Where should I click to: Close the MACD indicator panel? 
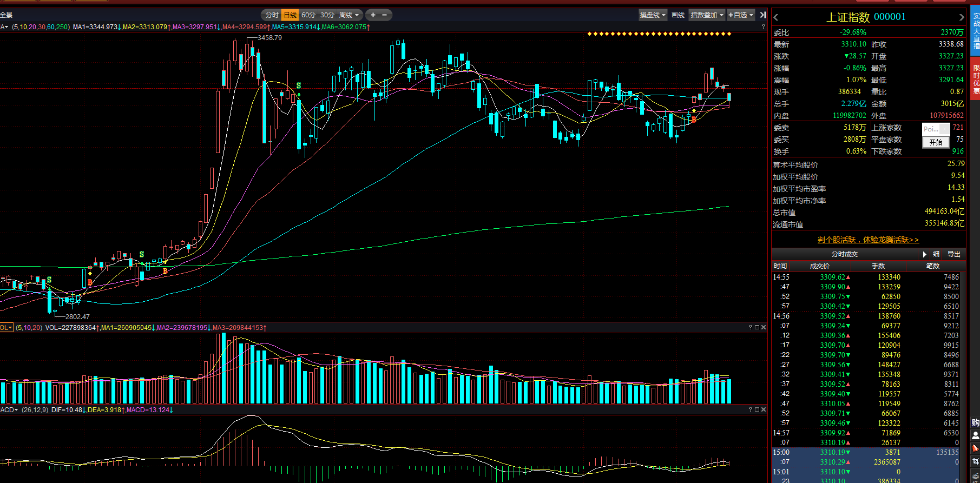[x=764, y=409]
